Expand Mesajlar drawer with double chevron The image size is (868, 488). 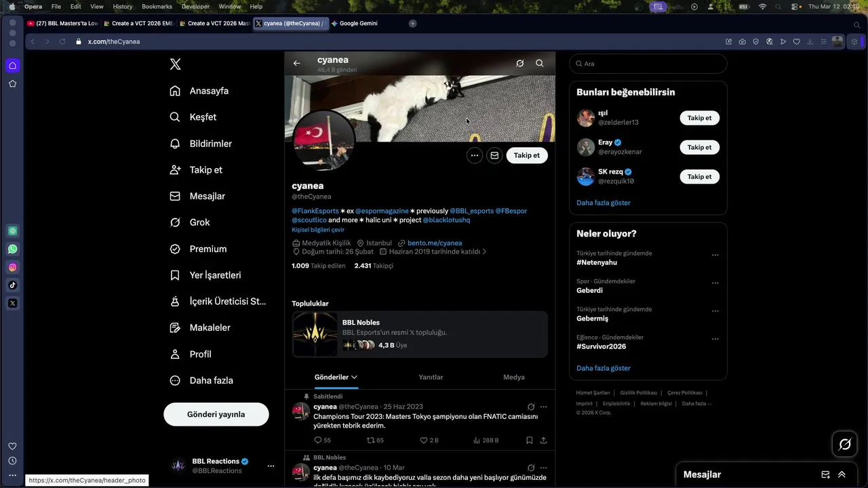coord(842,474)
